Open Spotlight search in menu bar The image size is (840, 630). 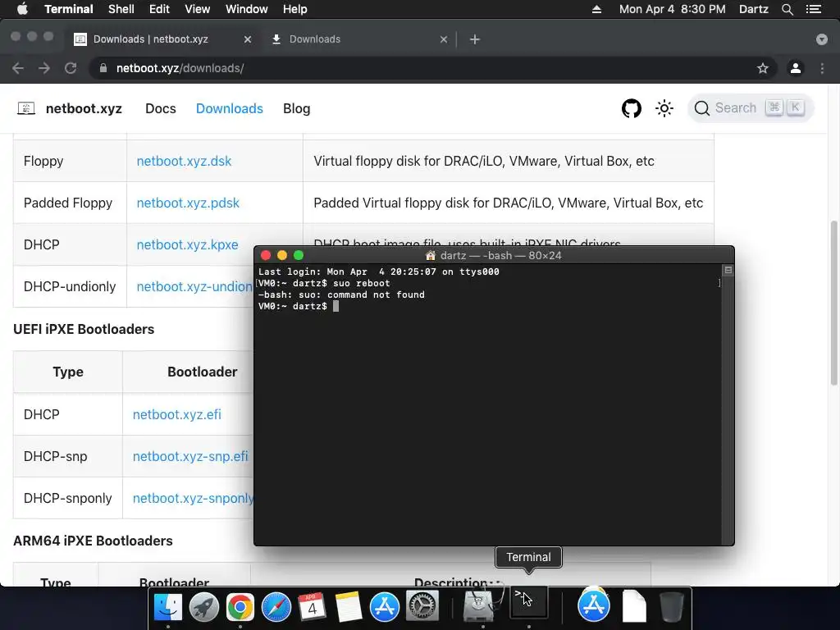click(787, 9)
